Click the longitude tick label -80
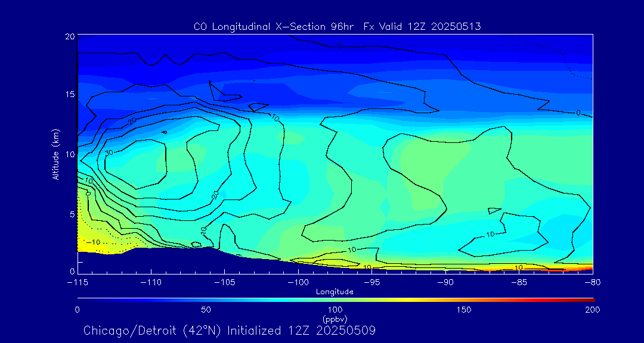Viewport: 644px width, 343px height. tap(592, 283)
